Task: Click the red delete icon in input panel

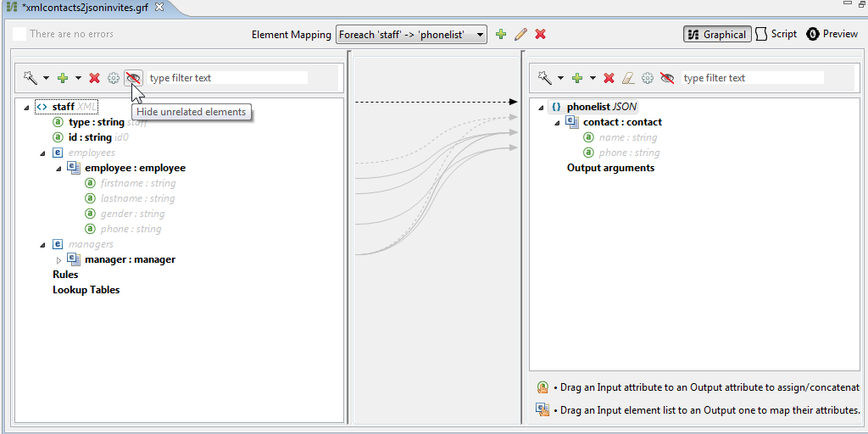Action: [95, 78]
